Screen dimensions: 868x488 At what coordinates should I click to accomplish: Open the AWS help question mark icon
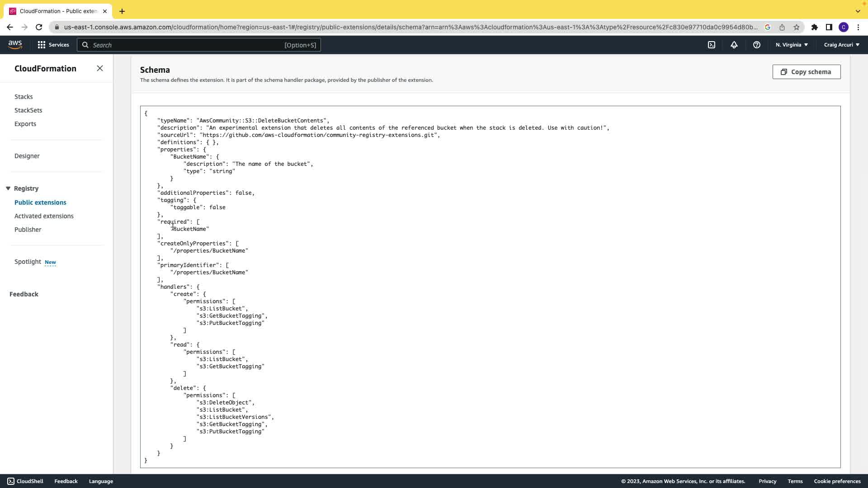756,45
